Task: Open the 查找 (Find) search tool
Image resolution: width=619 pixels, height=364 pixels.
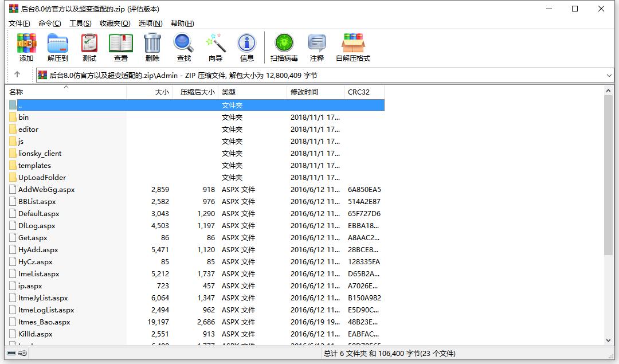Action: point(184,47)
